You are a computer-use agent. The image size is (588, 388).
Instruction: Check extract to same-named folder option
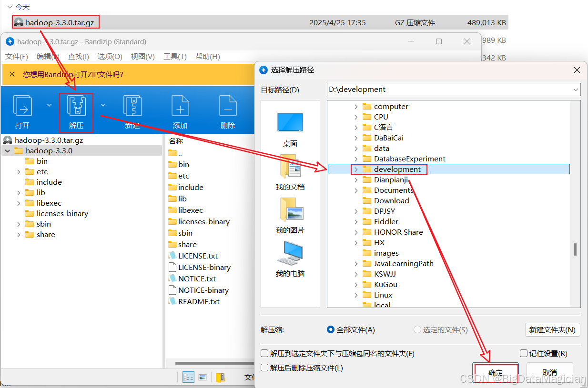pos(264,354)
